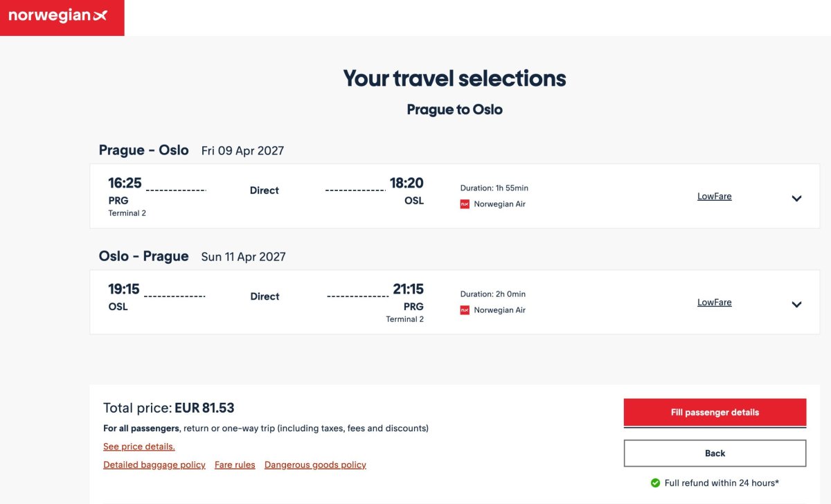Expand Prague - Oslo flight details chevron

pyautogui.click(x=796, y=198)
